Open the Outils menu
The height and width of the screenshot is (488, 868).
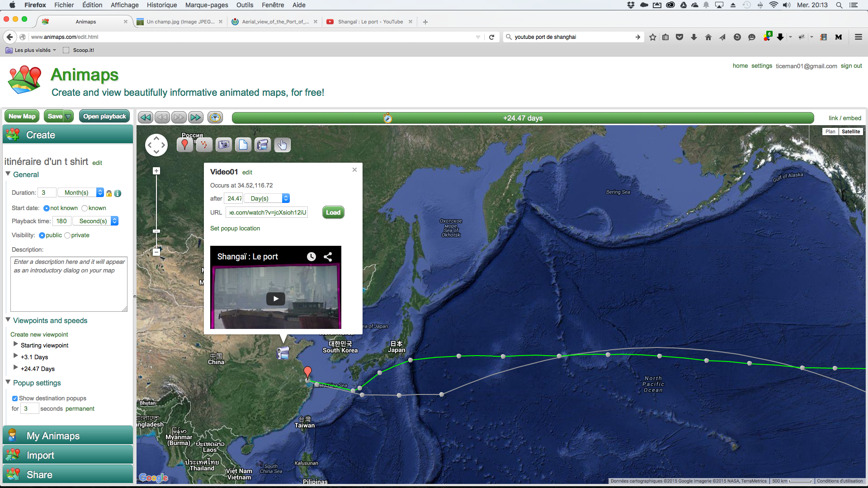click(x=245, y=5)
